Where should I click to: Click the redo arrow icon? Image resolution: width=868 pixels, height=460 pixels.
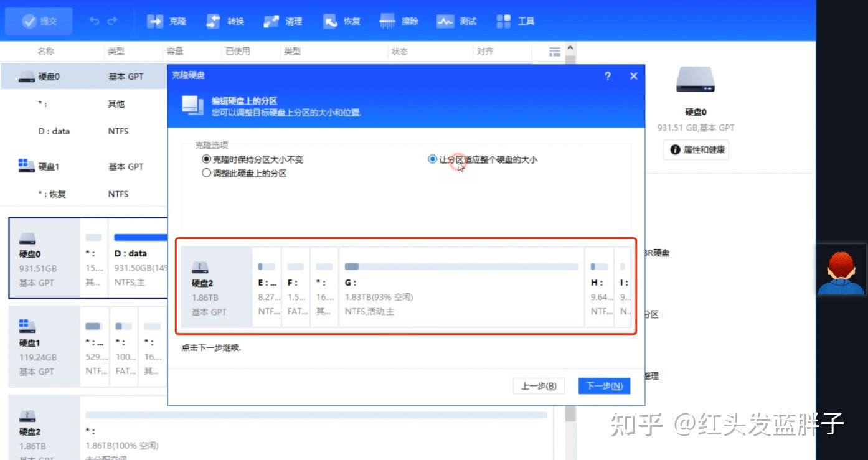pos(112,21)
